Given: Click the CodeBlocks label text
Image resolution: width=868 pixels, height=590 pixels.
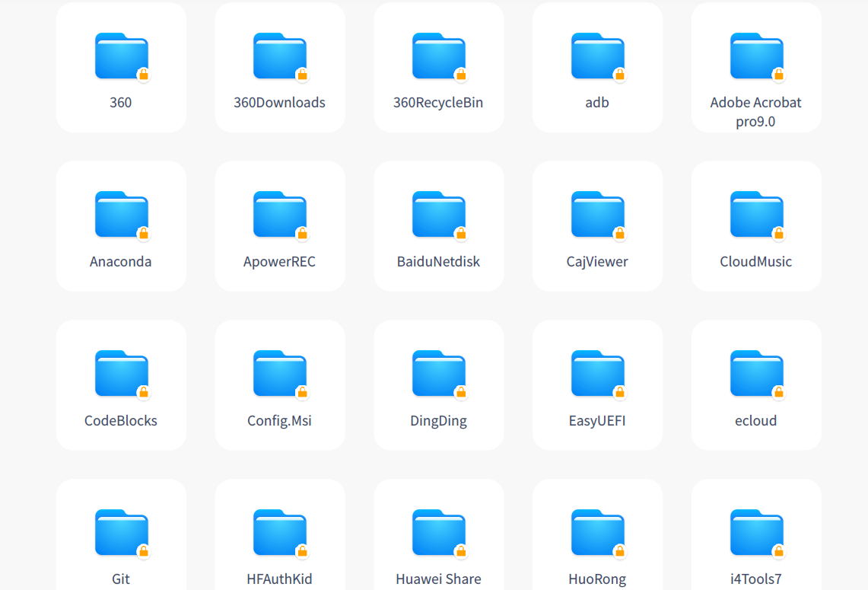Looking at the screenshot, I should pyautogui.click(x=121, y=420).
